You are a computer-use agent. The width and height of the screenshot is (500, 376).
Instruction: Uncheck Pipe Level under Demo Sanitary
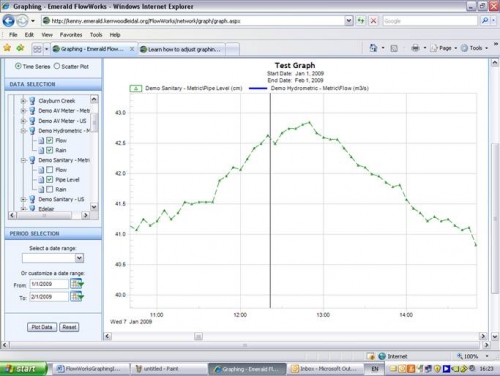(49, 180)
